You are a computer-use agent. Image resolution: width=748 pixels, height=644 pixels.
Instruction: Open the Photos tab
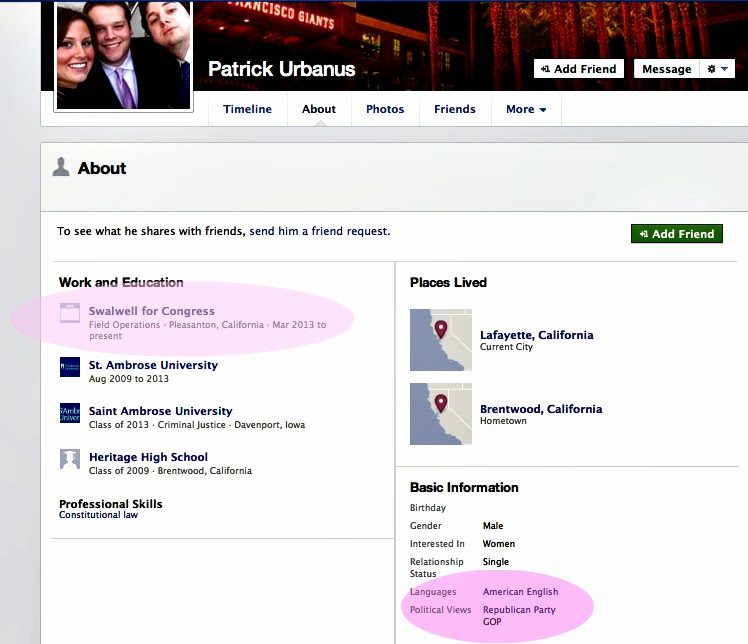(385, 110)
